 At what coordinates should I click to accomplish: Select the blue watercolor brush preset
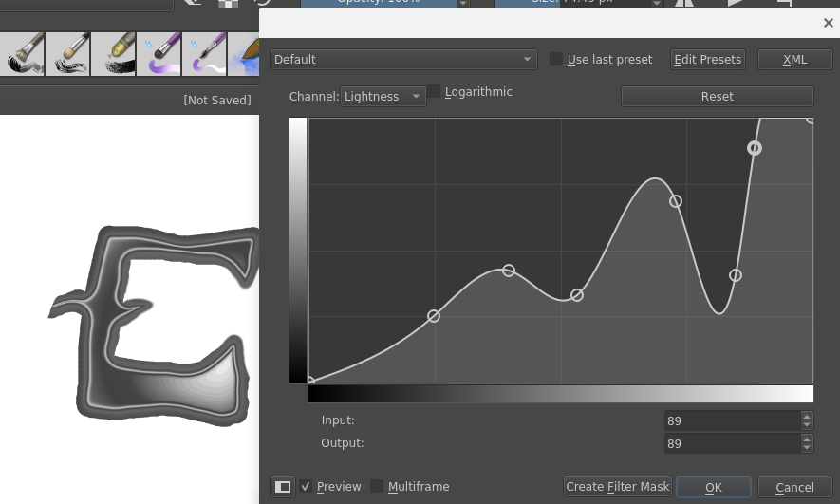point(244,54)
